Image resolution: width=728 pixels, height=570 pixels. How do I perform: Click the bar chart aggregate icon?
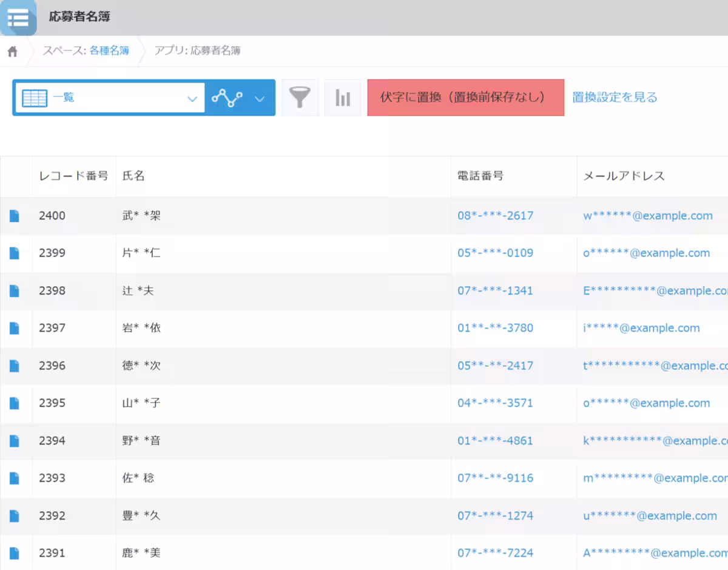pos(343,98)
